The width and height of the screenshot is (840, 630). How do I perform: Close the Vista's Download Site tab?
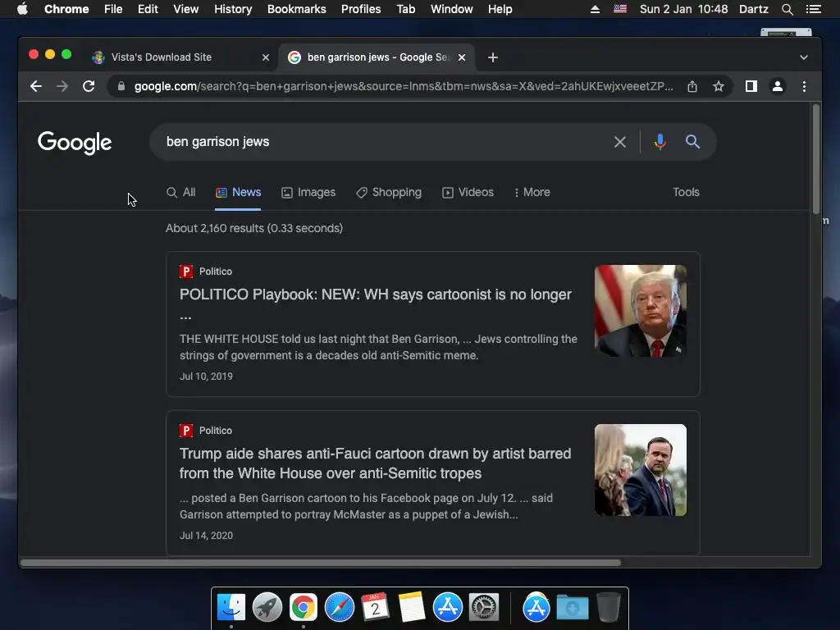(265, 57)
